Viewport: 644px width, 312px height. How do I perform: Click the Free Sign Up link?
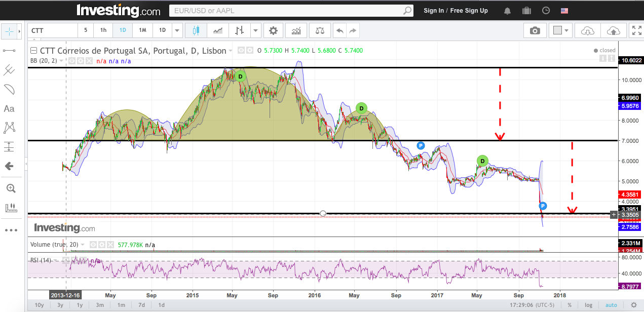click(469, 11)
